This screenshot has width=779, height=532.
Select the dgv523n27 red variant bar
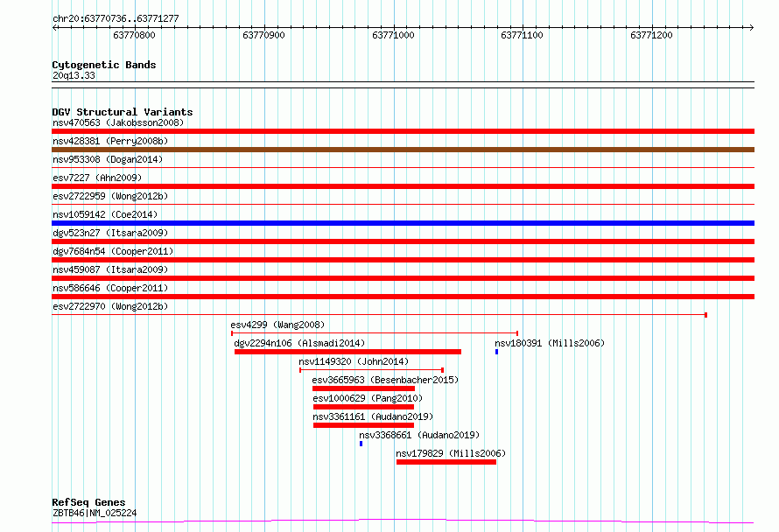pyautogui.click(x=403, y=241)
